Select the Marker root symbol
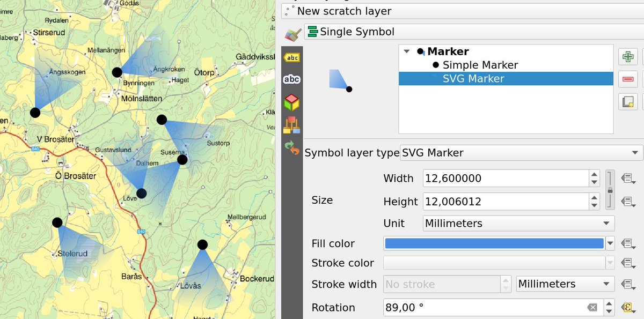This screenshot has height=319, width=644. (x=448, y=51)
